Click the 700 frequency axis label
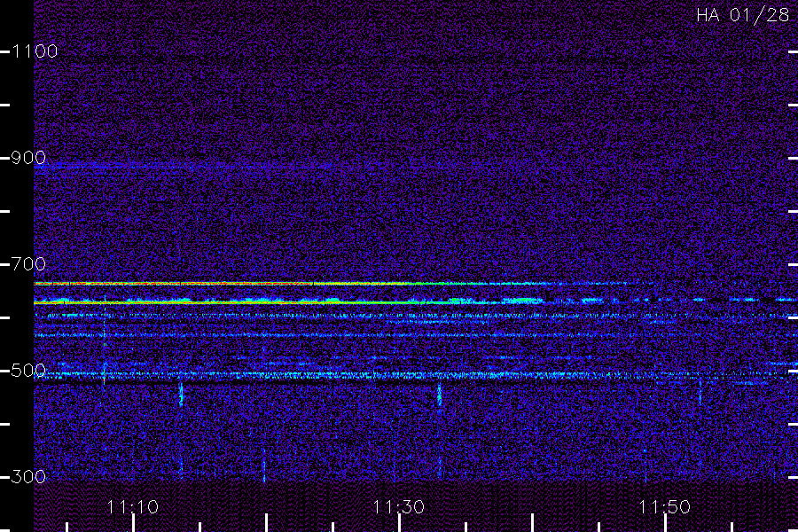 tap(28, 264)
